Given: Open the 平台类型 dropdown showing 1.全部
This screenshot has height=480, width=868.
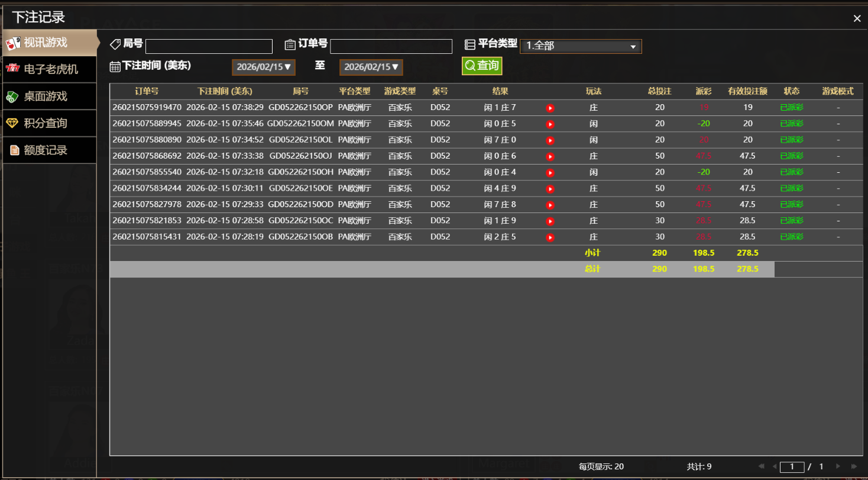Looking at the screenshot, I should pyautogui.click(x=580, y=46).
